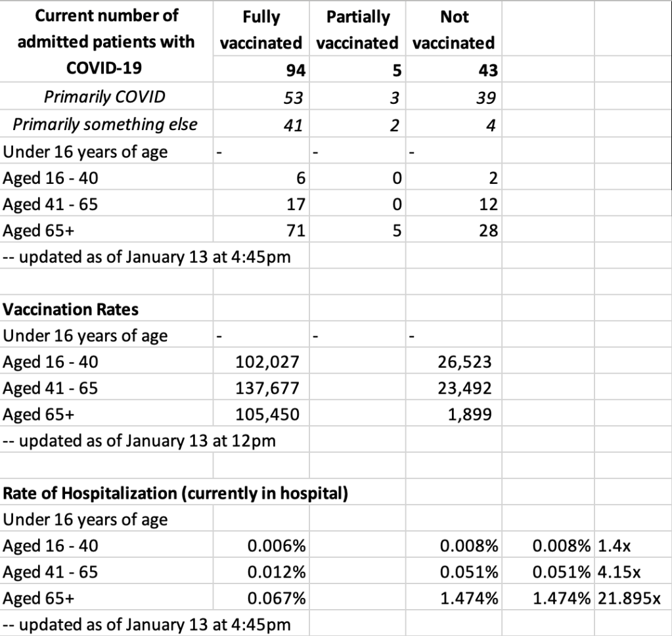Click the cell showing 1,899
The image size is (672, 636).
pos(470,415)
